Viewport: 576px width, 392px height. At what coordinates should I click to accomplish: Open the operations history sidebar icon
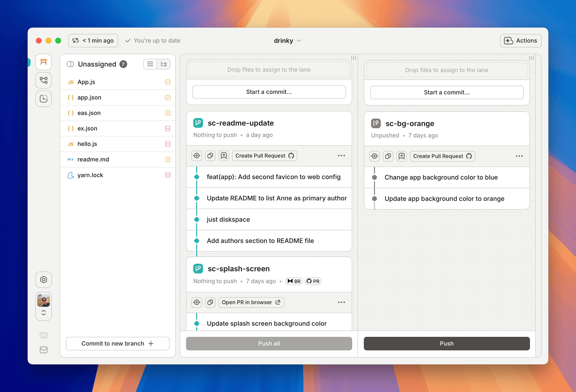(x=44, y=98)
